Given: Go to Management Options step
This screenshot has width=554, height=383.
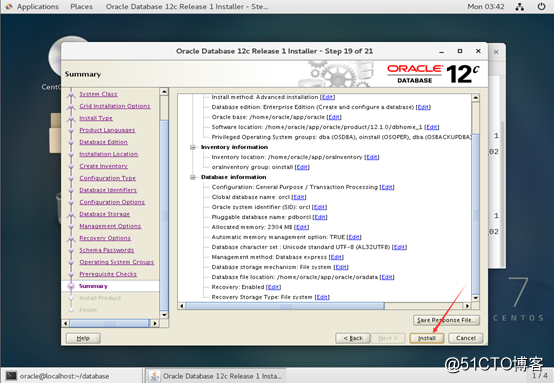Looking at the screenshot, I should tap(110, 226).
